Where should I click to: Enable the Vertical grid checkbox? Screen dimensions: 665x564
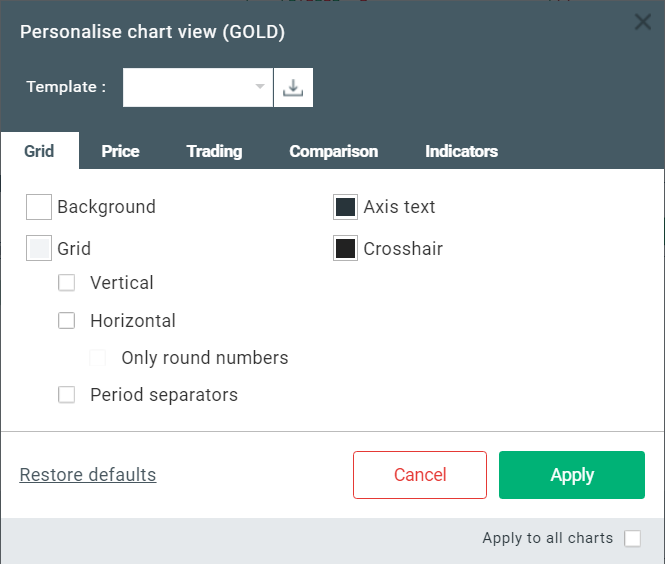click(x=67, y=283)
